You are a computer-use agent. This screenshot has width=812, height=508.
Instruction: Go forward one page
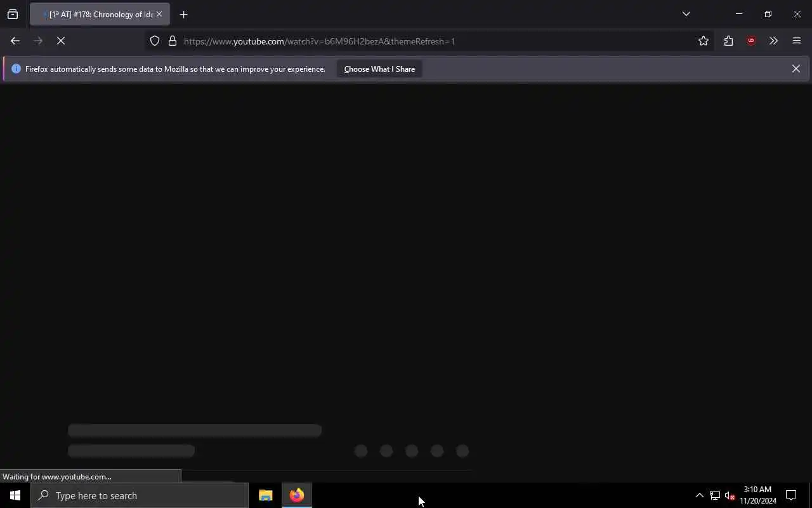coord(38,41)
